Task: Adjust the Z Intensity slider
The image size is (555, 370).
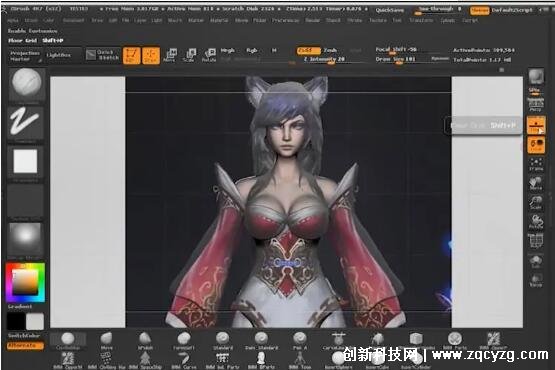Action: point(324,59)
